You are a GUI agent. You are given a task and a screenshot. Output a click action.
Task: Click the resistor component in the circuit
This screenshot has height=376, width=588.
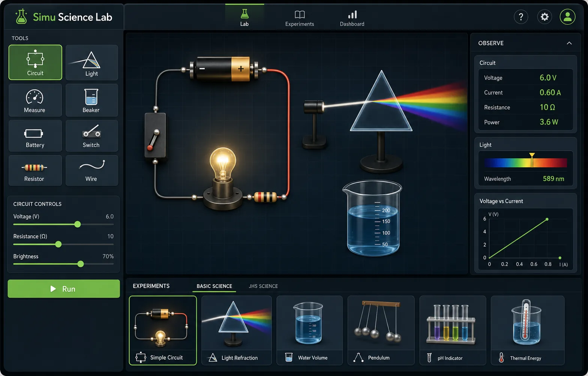(265, 197)
